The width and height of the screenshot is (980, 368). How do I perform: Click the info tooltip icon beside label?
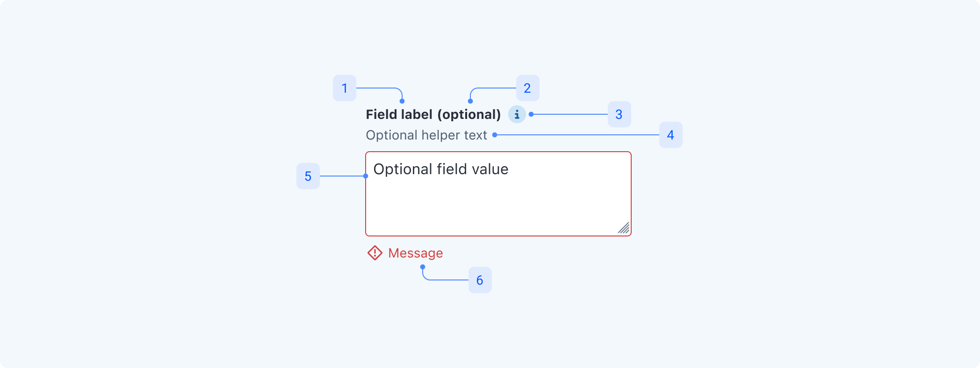517,114
